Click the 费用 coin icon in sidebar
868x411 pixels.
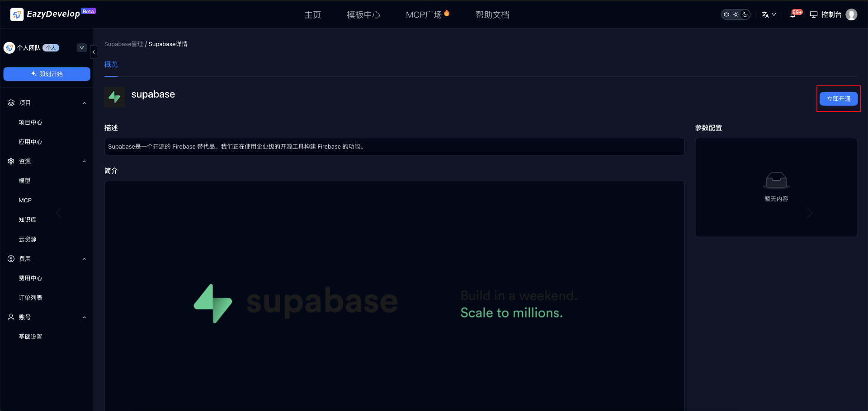pos(11,259)
